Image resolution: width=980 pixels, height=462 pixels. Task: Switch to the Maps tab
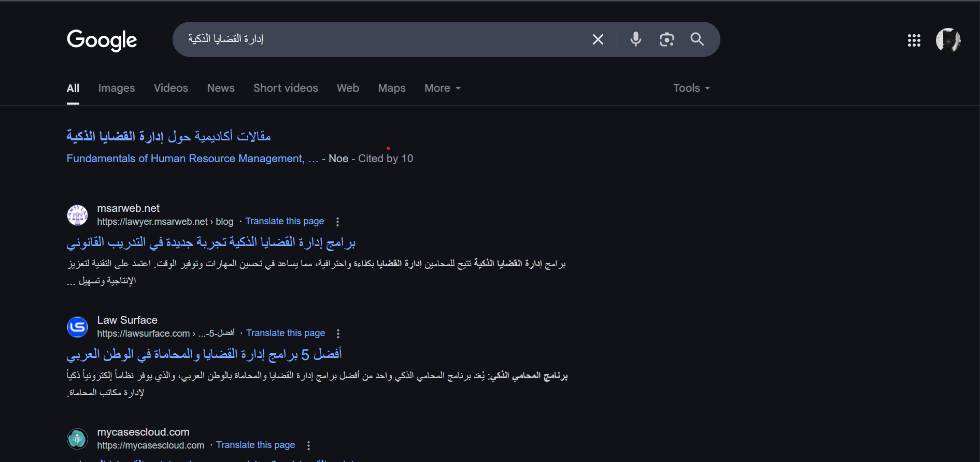[392, 88]
